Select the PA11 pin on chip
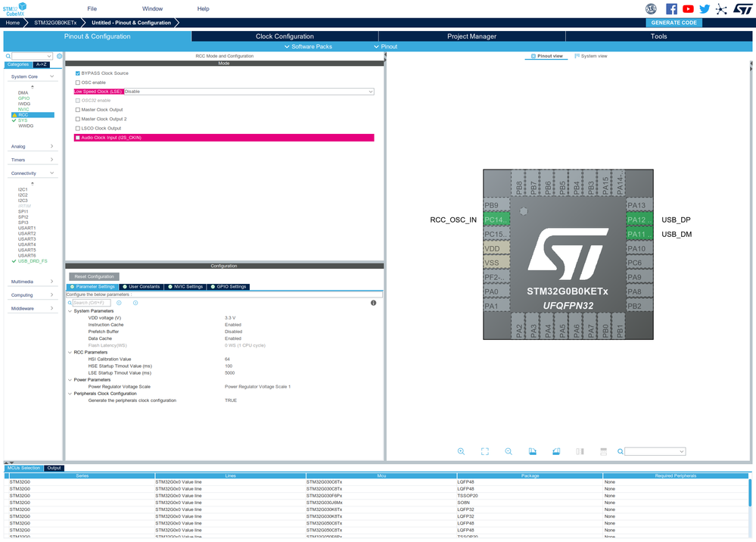The height and width of the screenshot is (542, 756). [x=639, y=235]
